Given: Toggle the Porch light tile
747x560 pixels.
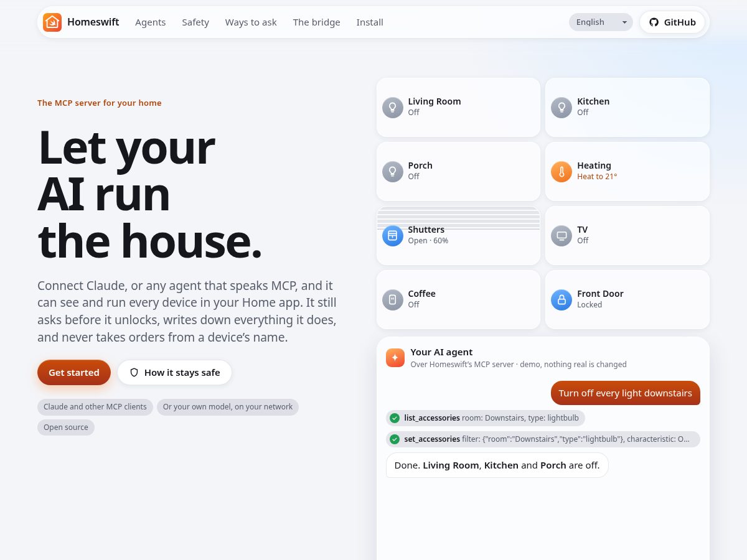Looking at the screenshot, I should pyautogui.click(x=458, y=172).
